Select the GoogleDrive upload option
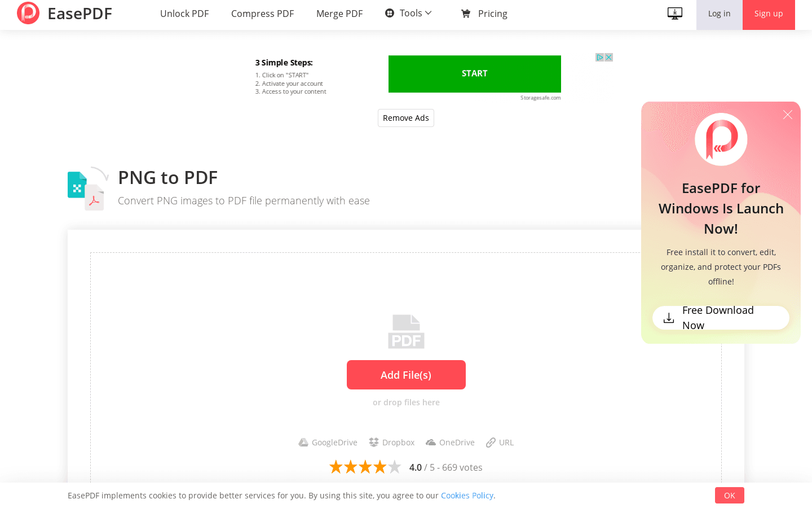This screenshot has height=508, width=812. pos(327,442)
